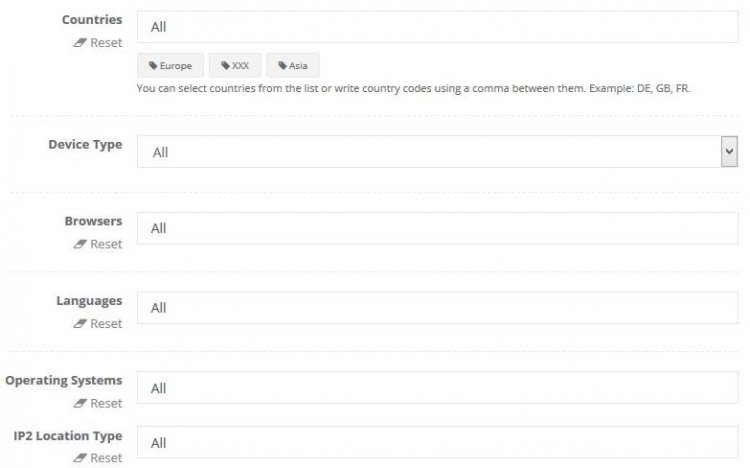Screen dimensions: 750x468
Task: Click the eraser icon to reset Languages
Action: (80, 324)
